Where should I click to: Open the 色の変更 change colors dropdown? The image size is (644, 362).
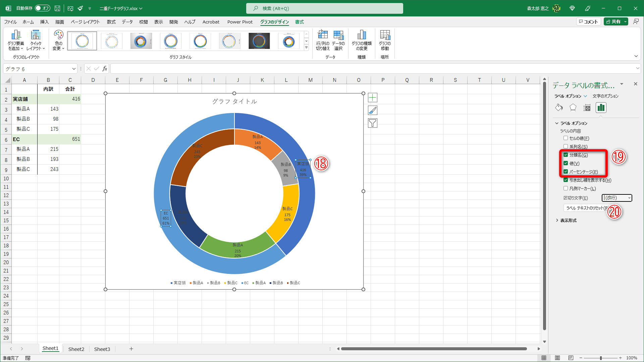(58, 41)
